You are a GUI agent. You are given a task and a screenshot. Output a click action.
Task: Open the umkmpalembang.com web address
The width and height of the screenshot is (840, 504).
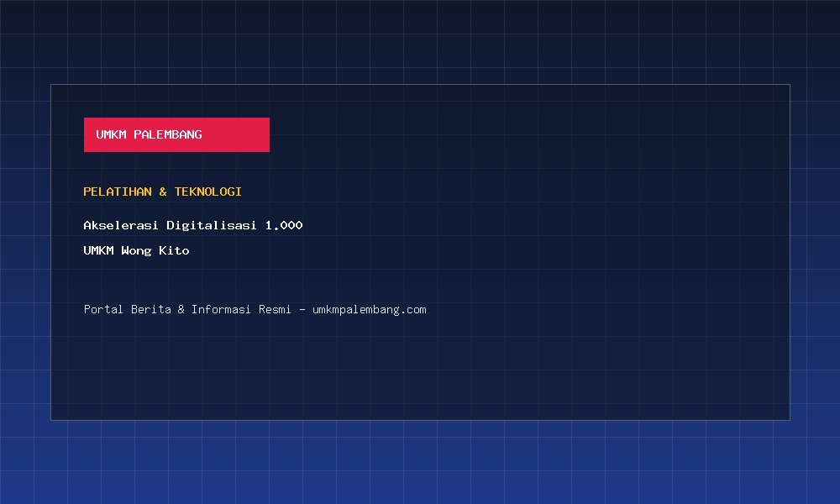369,310
